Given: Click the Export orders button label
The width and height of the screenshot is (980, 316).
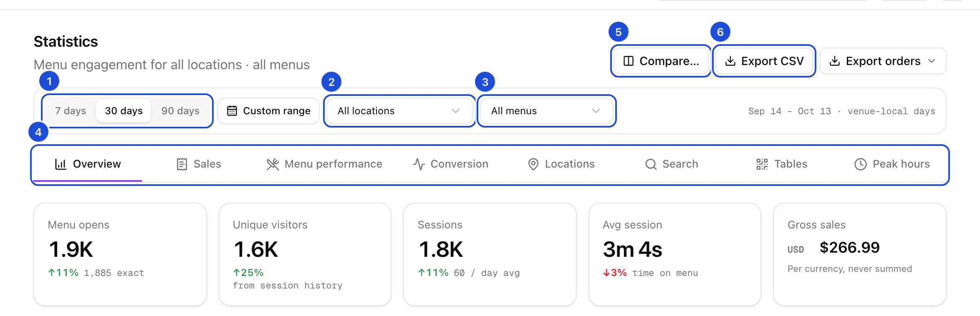Looking at the screenshot, I should (883, 61).
